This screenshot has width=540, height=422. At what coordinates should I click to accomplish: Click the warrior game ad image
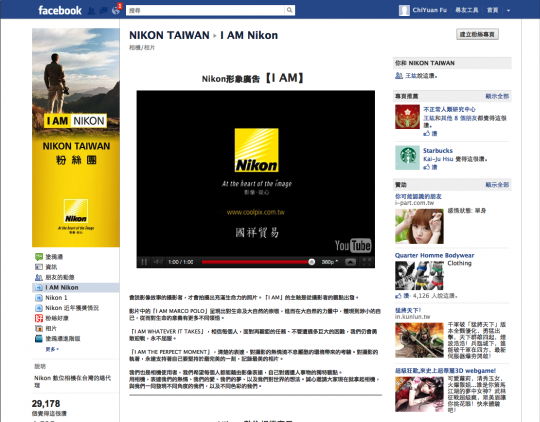coord(419,340)
